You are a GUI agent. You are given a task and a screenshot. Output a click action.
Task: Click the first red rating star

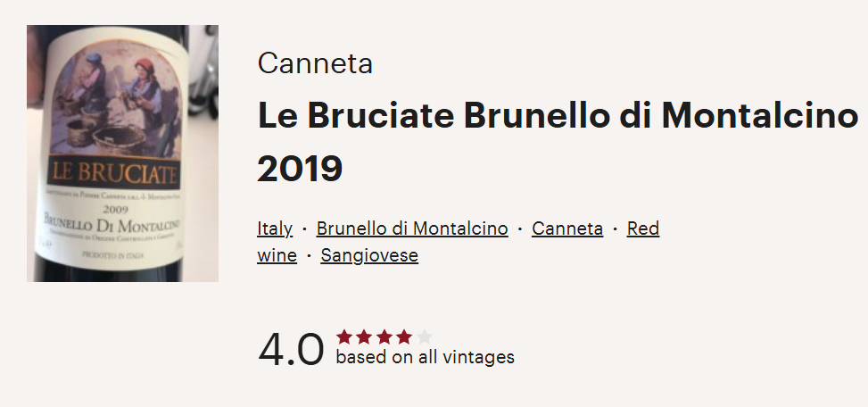[344, 336]
